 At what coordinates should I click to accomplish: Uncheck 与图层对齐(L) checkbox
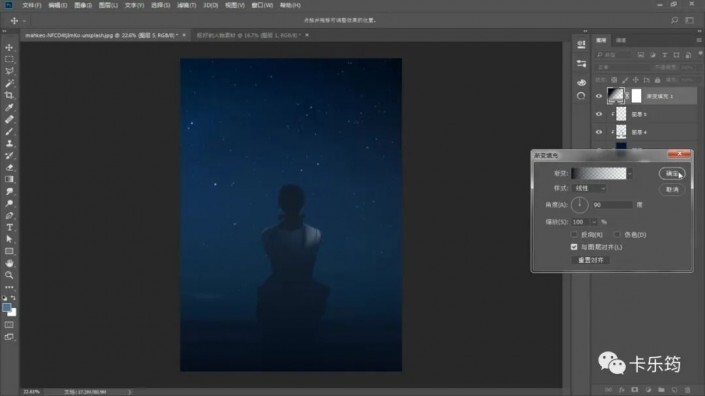(x=574, y=247)
